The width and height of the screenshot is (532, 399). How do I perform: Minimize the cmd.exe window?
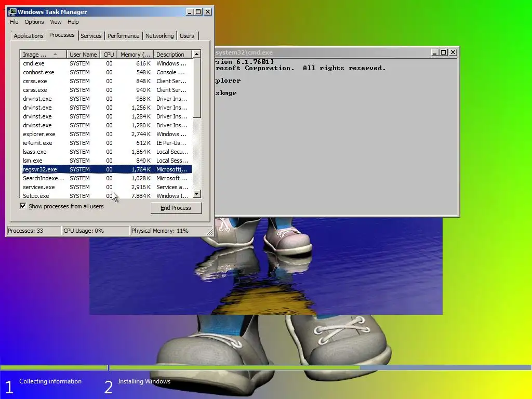click(x=435, y=52)
